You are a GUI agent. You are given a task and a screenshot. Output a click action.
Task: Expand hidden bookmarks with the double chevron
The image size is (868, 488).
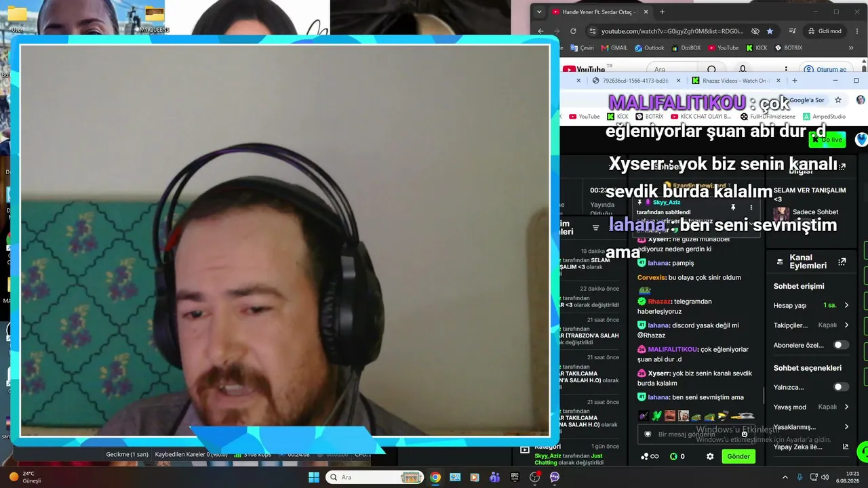pyautogui.click(x=852, y=48)
